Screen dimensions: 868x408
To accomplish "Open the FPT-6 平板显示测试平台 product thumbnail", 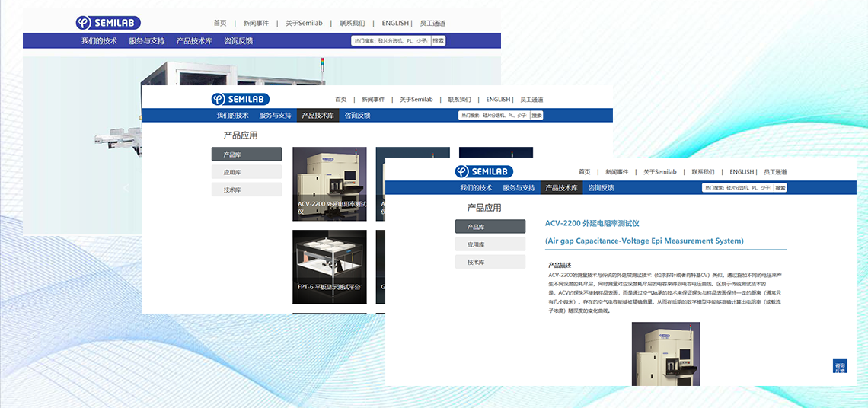I will pos(329,266).
